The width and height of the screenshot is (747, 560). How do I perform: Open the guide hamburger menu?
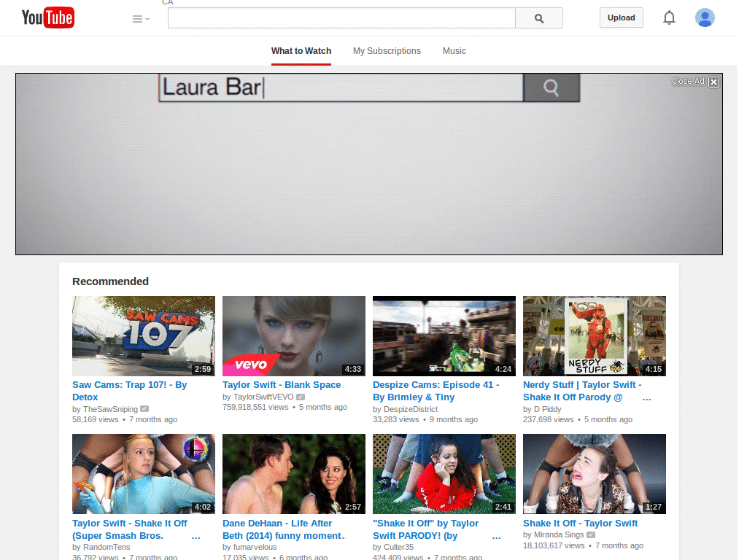(141, 19)
